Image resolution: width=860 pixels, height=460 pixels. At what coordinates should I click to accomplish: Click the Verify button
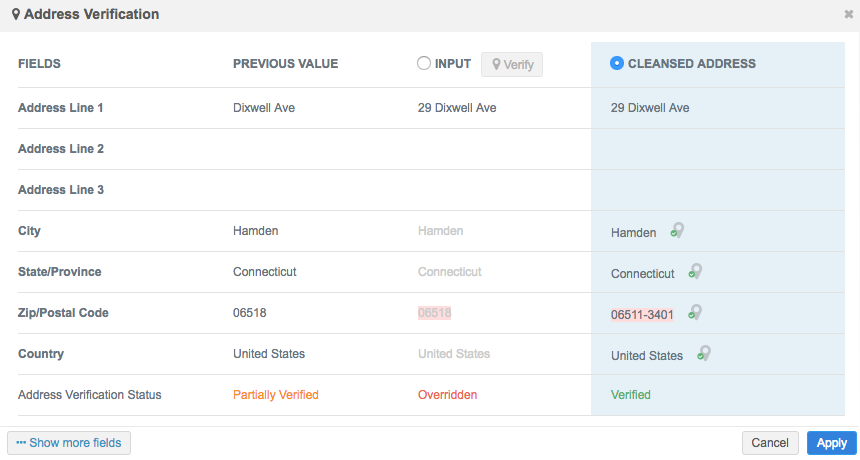[x=512, y=64]
